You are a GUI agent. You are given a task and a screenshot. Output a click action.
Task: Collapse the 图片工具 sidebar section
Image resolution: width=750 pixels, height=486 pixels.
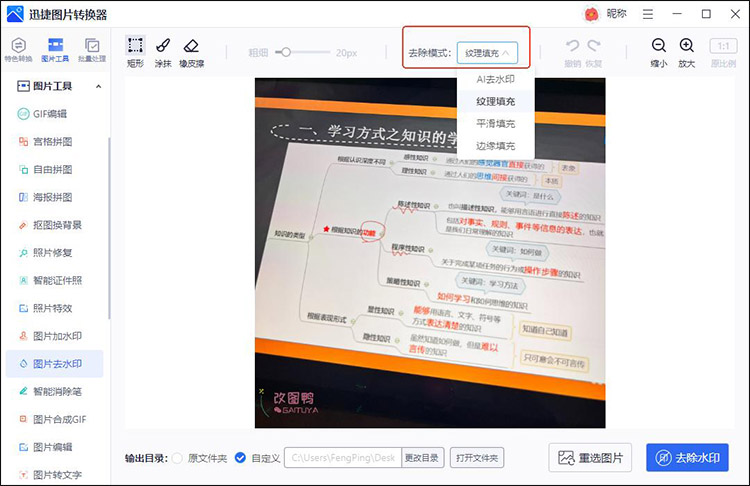pos(98,86)
